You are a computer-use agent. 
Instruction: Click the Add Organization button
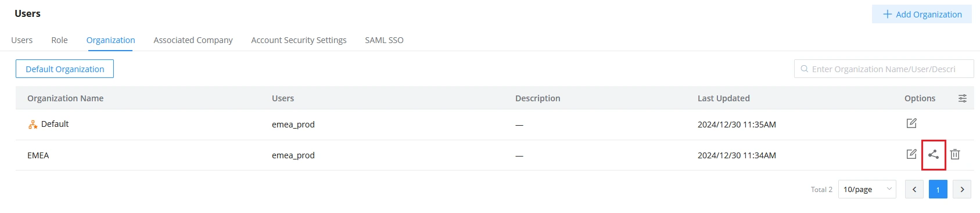922,14
